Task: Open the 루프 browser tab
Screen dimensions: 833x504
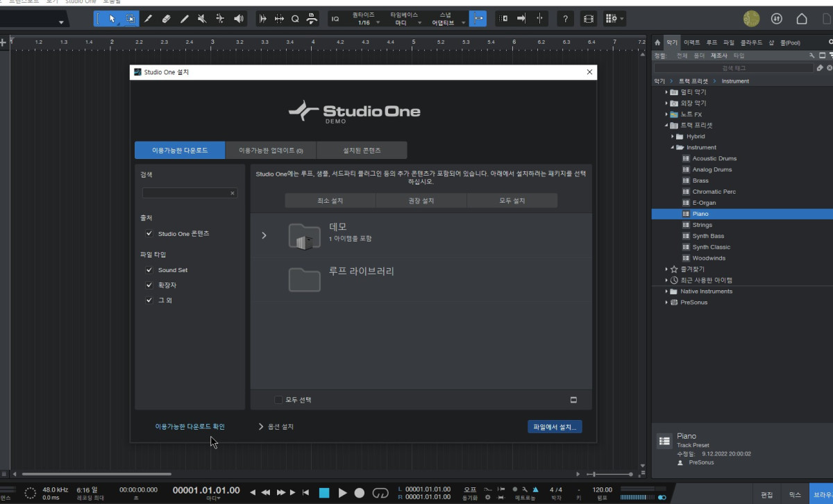Action: pyautogui.click(x=712, y=42)
